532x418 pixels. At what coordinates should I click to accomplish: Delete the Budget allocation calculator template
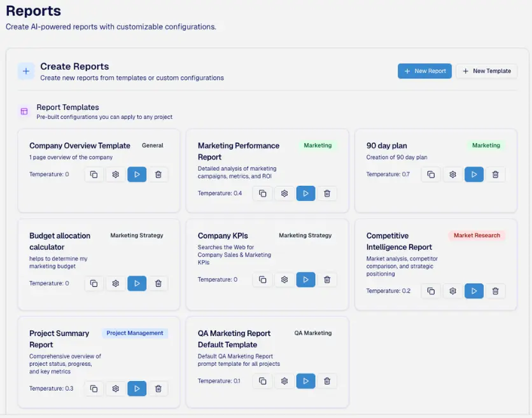tap(158, 283)
